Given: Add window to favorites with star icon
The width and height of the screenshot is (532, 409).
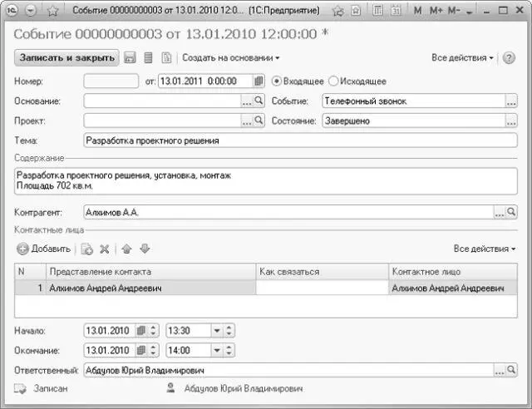Looking at the screenshot, I should pos(52,11).
